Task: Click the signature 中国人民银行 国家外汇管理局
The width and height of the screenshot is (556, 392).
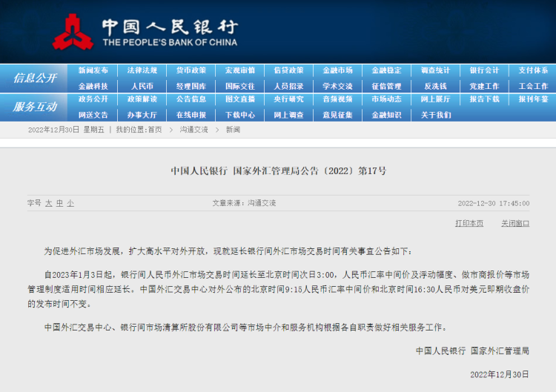Action: (x=472, y=351)
